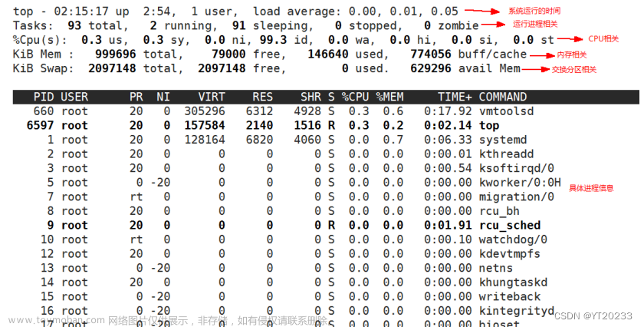Click the 99.3 idle CPU value

(273, 40)
